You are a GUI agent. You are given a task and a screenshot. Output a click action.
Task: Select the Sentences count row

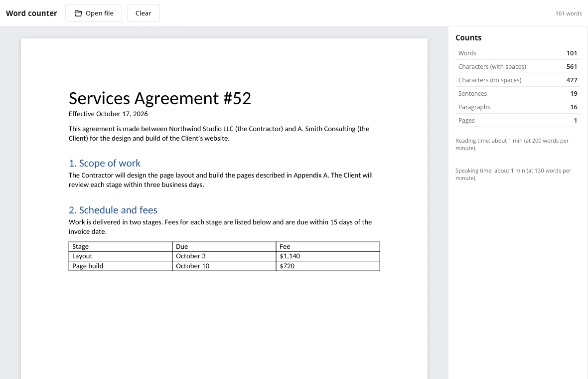[518, 93]
